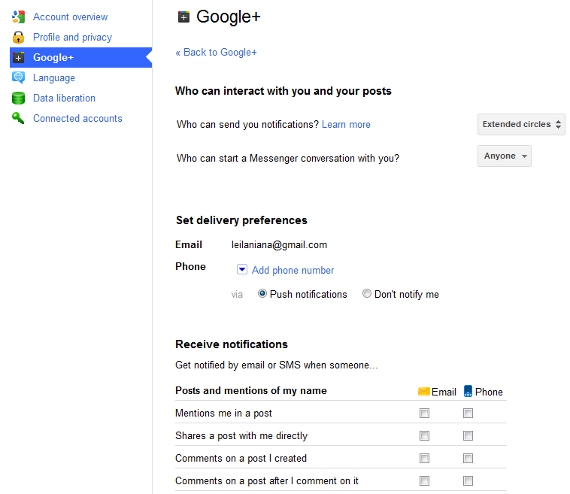
Task: Open Connected accounts settings
Action: [x=78, y=118]
